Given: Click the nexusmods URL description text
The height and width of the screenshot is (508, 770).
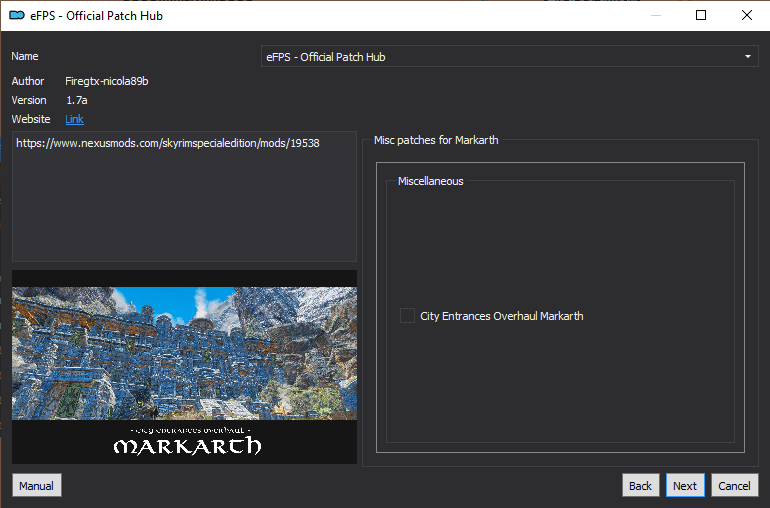Looking at the screenshot, I should [x=168, y=143].
